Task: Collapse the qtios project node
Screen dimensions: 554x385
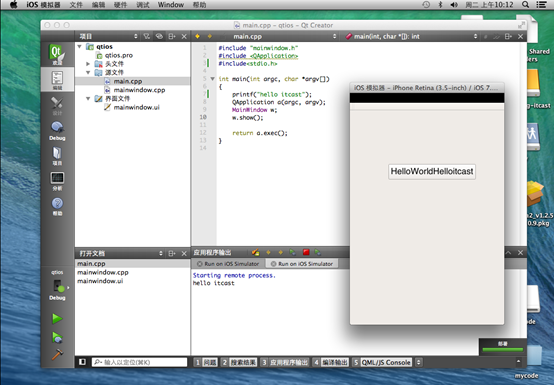Action: pos(79,47)
